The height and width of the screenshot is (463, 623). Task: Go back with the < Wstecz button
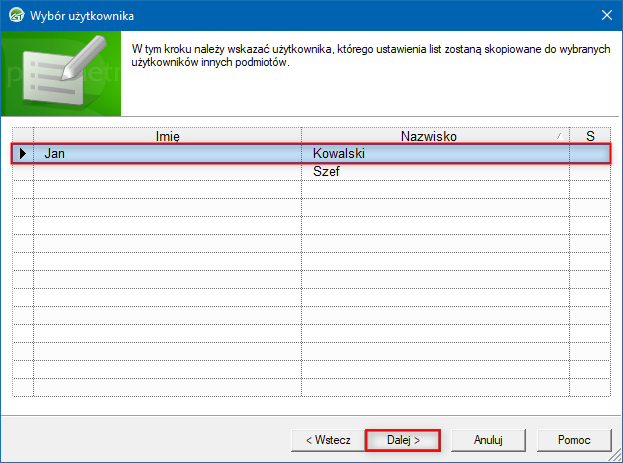(x=328, y=440)
